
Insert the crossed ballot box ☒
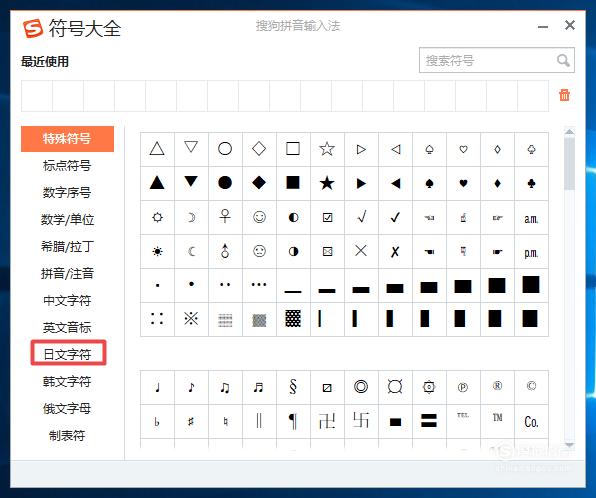coord(327,251)
